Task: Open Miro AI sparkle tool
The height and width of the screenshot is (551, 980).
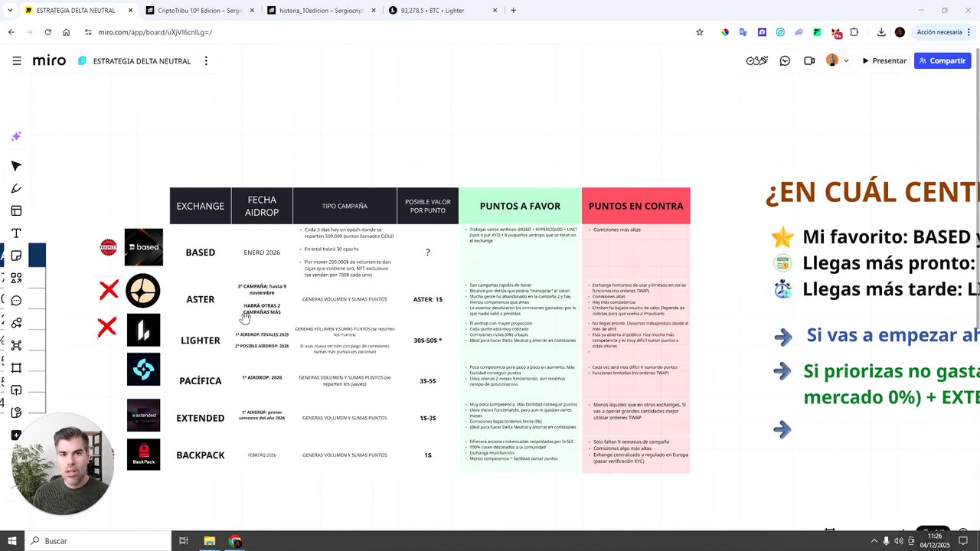Action: tap(16, 136)
